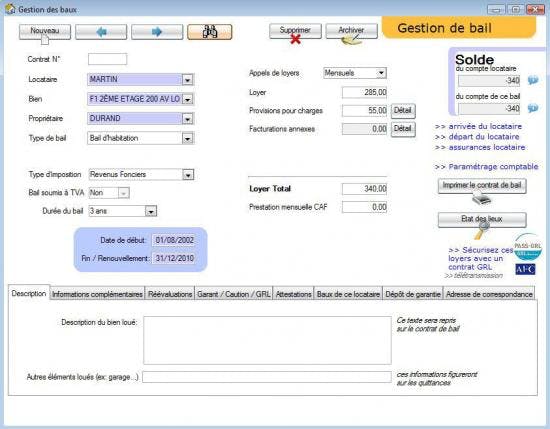Click the Facturations annexes amount field
Image resolution: width=550 pixels, height=429 pixels.
(364, 129)
